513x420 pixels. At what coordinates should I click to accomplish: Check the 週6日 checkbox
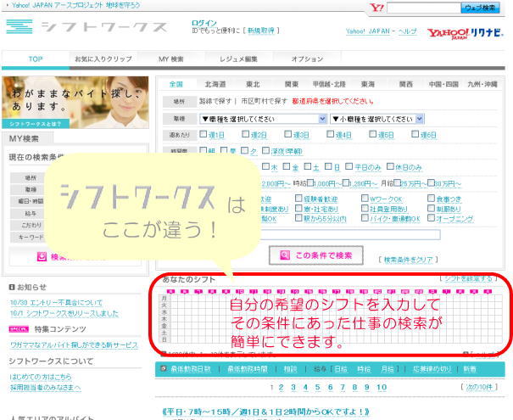coord(415,134)
